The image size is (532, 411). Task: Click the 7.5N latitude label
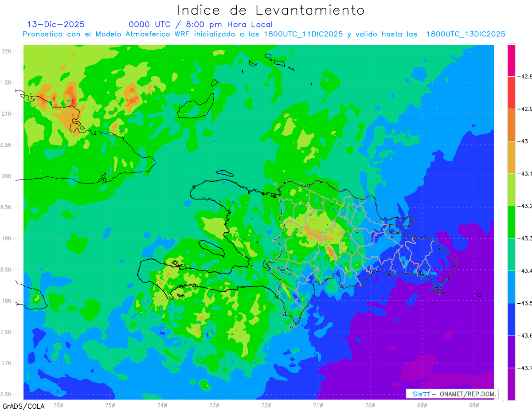7,332
